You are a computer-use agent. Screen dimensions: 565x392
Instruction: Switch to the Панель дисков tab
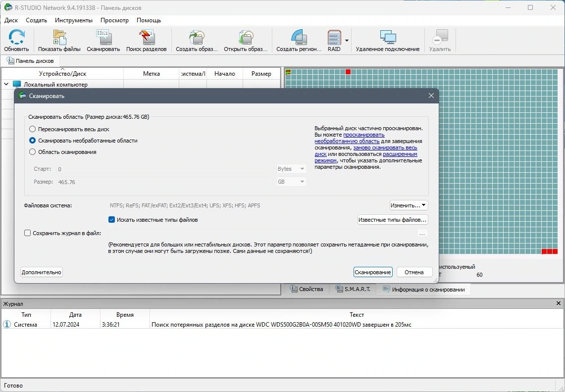coord(30,61)
